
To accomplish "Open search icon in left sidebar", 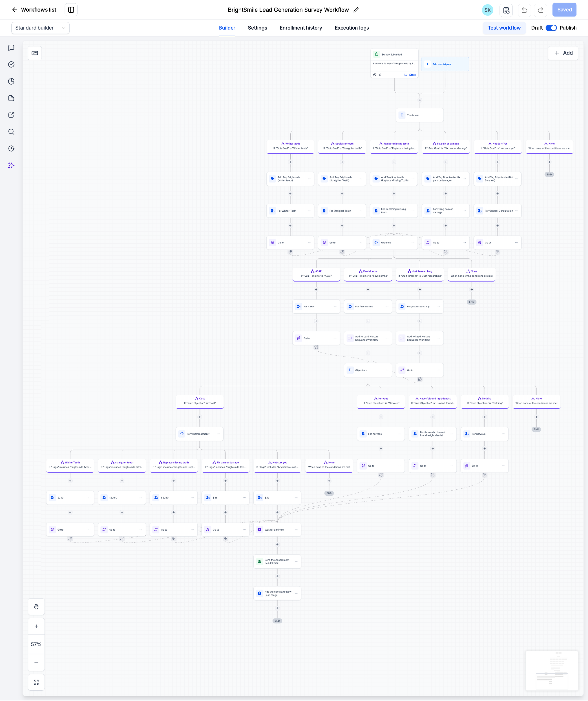I will (x=11, y=132).
